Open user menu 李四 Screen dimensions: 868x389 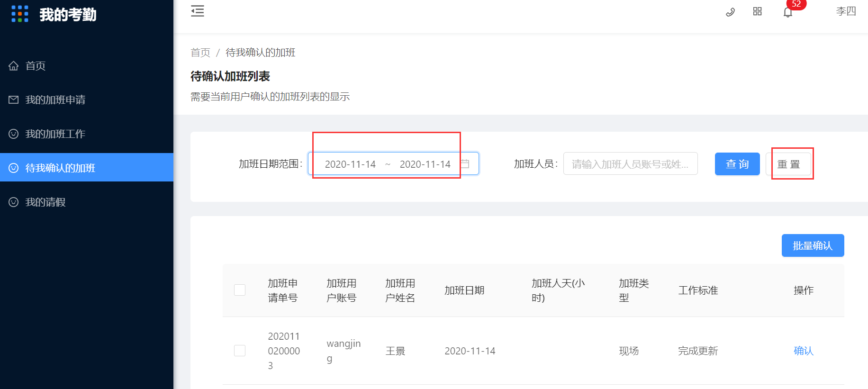(x=846, y=11)
